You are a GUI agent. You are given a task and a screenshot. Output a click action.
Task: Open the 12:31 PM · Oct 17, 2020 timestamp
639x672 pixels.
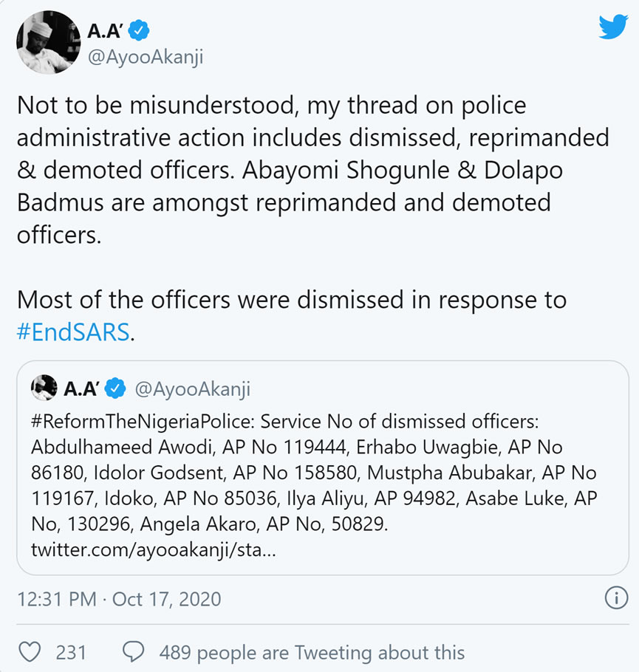tap(119, 598)
